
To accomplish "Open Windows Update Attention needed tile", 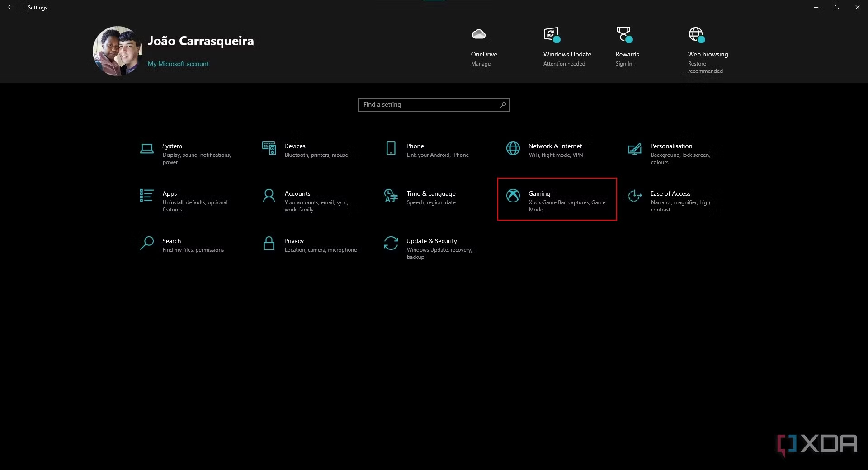I will point(567,47).
